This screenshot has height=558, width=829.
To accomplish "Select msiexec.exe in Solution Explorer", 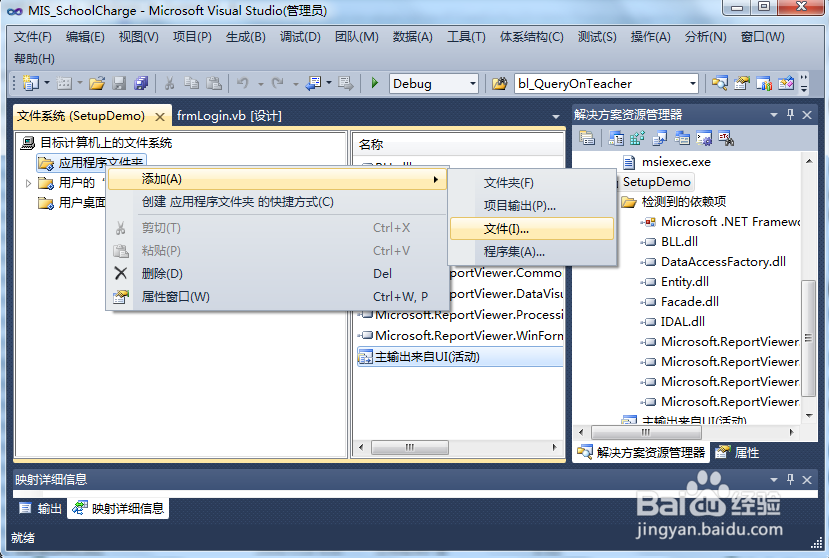I will tap(676, 162).
